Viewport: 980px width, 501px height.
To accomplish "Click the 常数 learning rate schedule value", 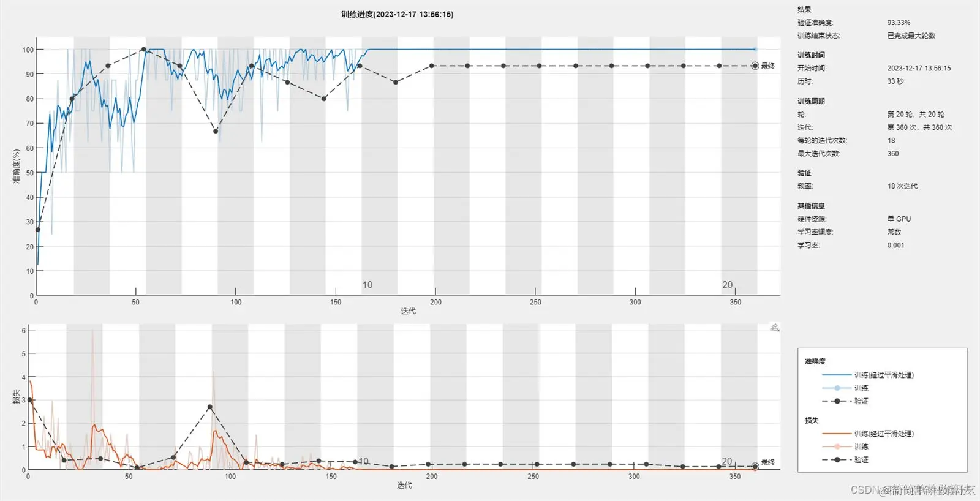I will click(x=894, y=232).
